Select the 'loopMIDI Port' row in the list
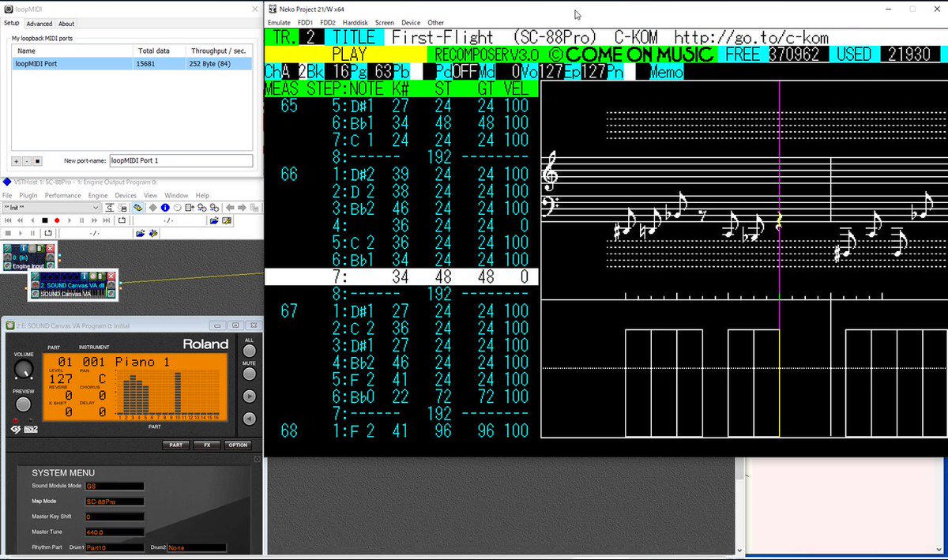Screen dimensions: 948x560 pyautogui.click(x=130, y=64)
